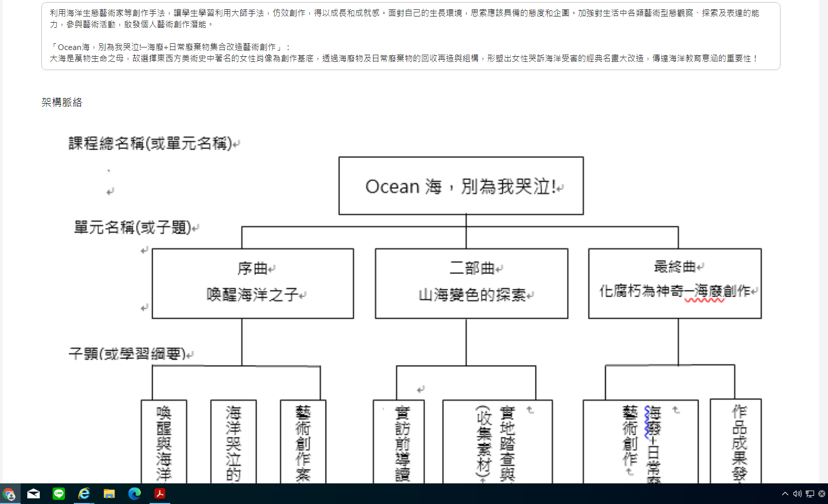Screen dimensions: 828x504
Task: Click the '單元名稱(或子題)' label
Action: pos(133,227)
